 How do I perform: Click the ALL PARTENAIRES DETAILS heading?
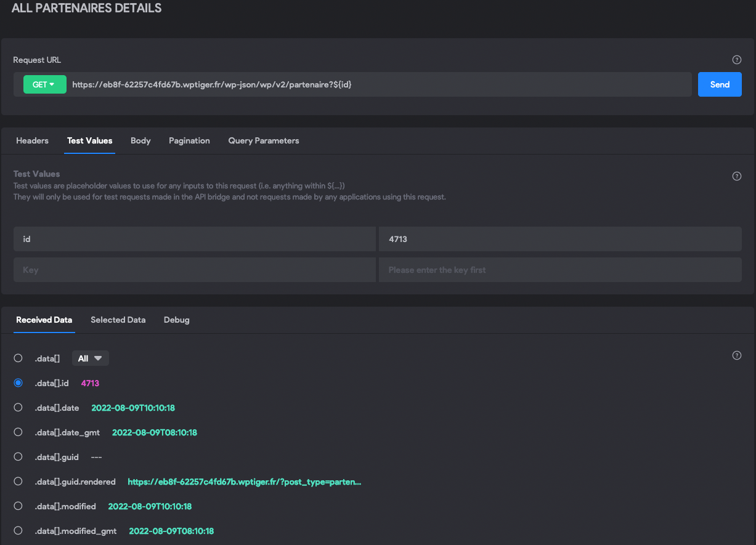(86, 9)
